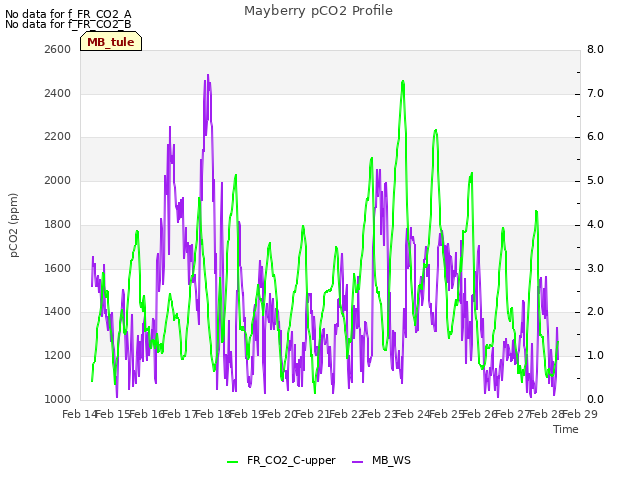The image size is (640, 480).
Task: Click the Feb 26 date label
Action: point(480,414)
